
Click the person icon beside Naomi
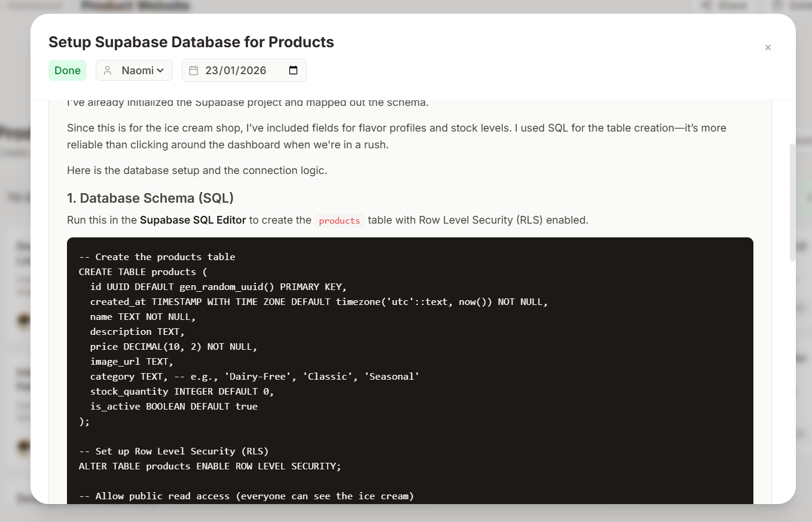tap(108, 71)
